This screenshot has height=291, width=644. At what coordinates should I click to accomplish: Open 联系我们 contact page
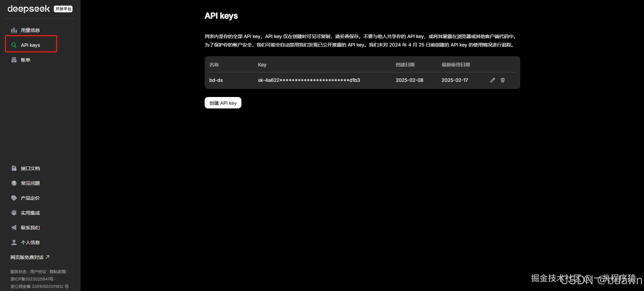tap(30, 228)
